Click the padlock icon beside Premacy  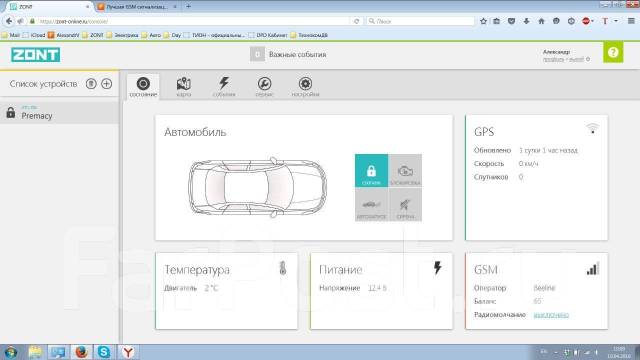[11, 112]
